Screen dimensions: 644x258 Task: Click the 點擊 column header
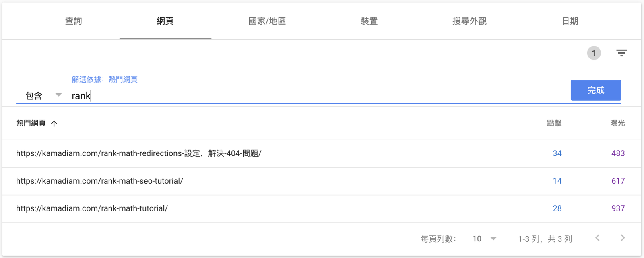tap(554, 123)
